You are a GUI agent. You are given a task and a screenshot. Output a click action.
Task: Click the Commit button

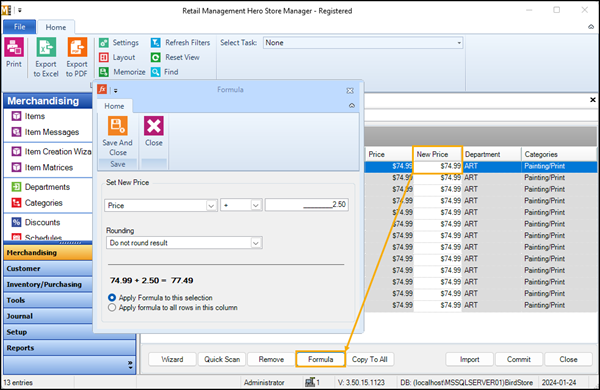519,359
